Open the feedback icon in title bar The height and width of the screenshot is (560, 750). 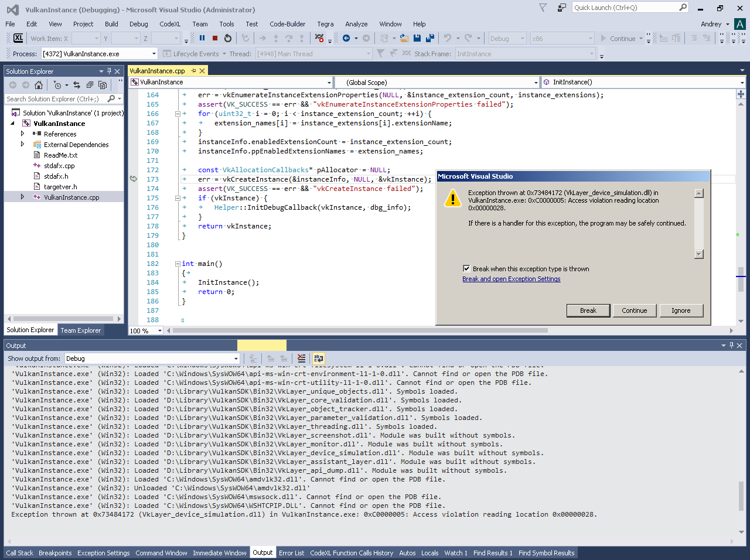tap(562, 8)
